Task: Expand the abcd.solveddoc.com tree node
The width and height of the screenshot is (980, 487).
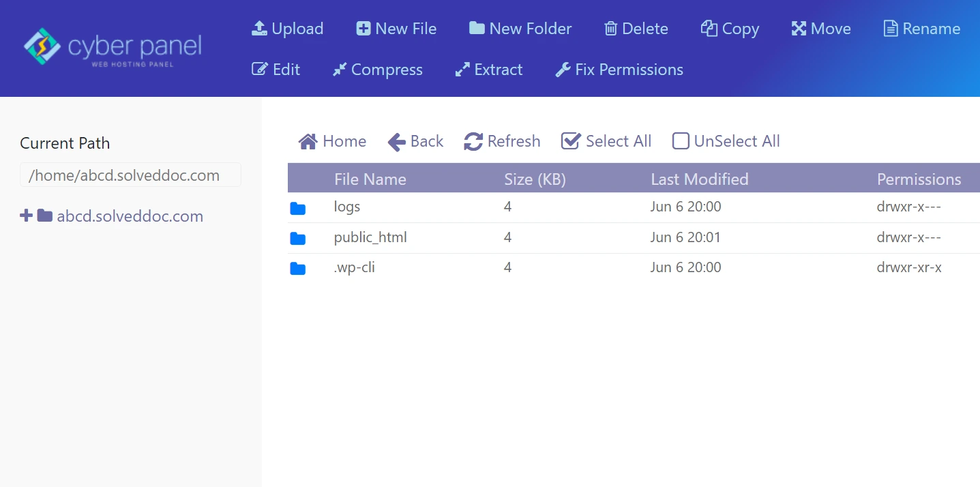Action: coord(26,216)
